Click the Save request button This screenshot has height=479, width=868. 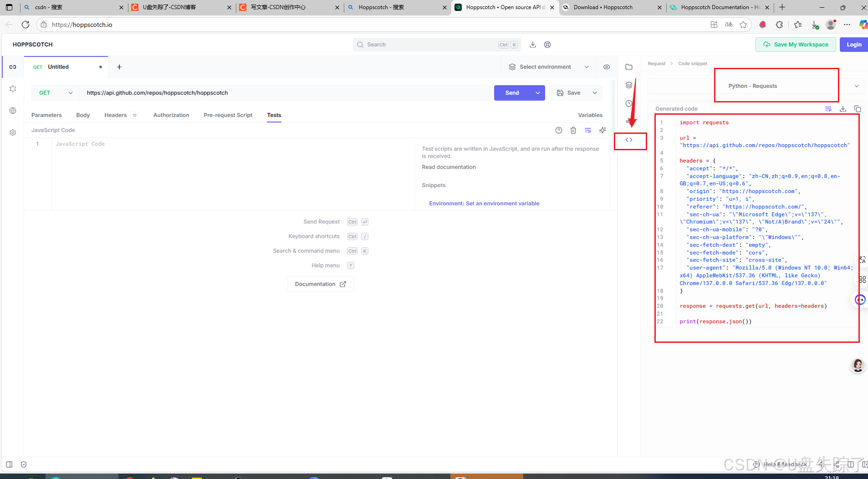click(x=569, y=93)
